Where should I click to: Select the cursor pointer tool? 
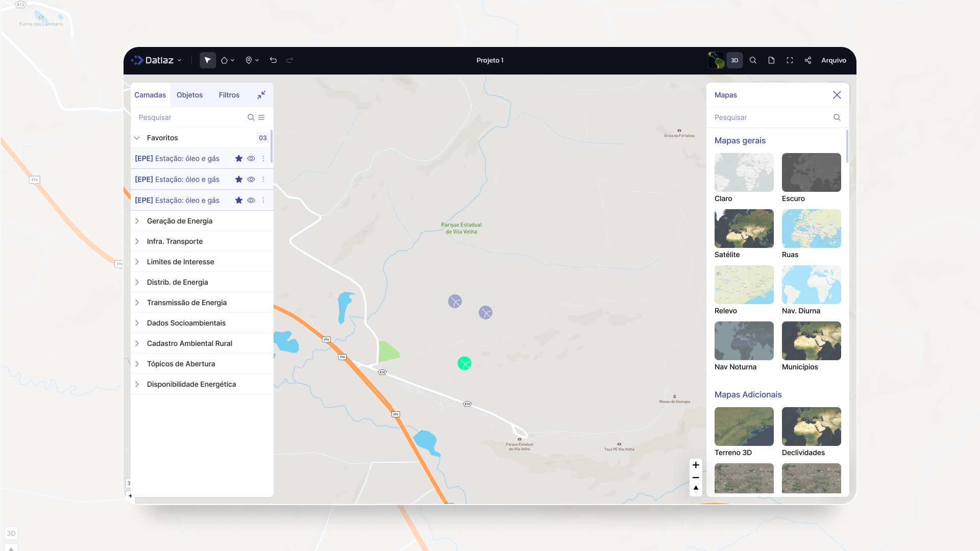208,60
